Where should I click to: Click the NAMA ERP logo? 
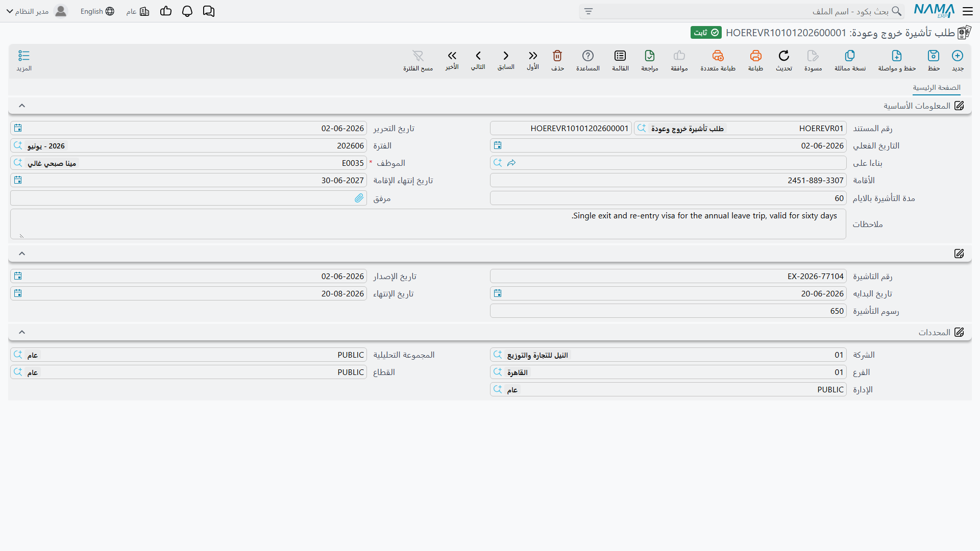click(x=934, y=11)
